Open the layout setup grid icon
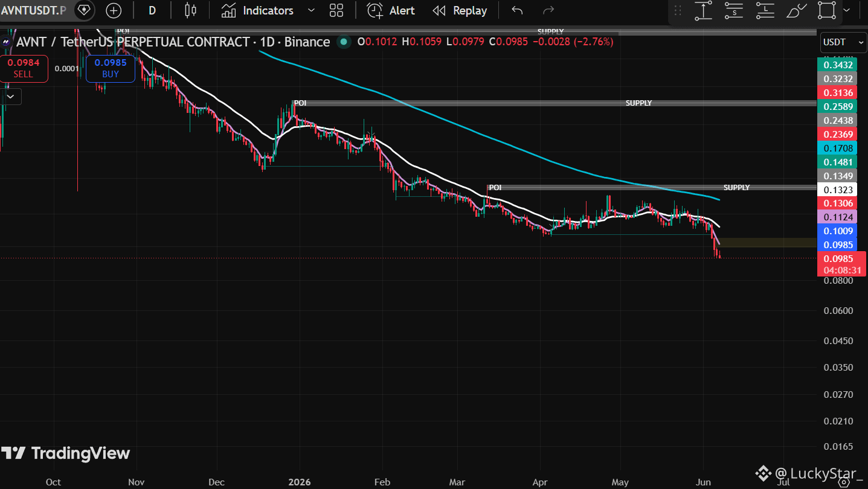This screenshot has height=489, width=868. 336,10
